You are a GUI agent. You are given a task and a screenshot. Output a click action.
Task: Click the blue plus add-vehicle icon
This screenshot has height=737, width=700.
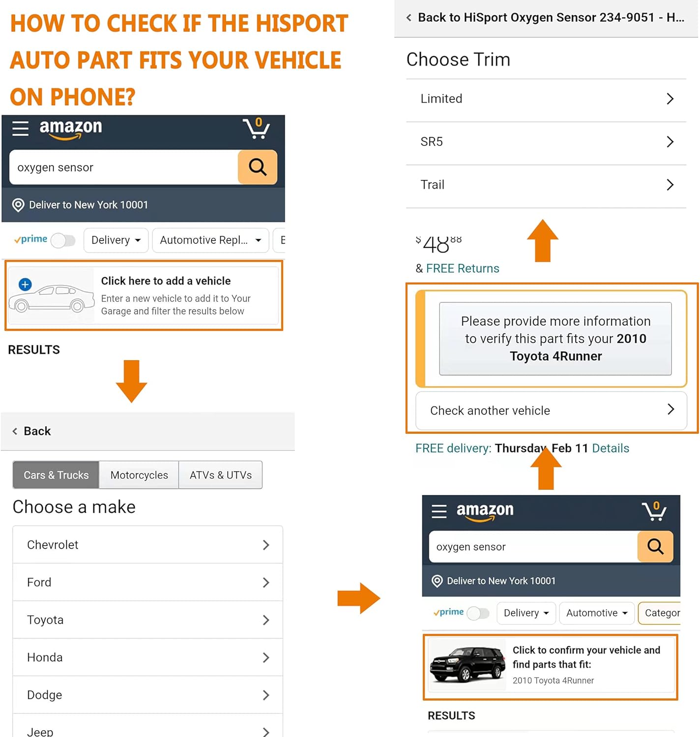[25, 284]
